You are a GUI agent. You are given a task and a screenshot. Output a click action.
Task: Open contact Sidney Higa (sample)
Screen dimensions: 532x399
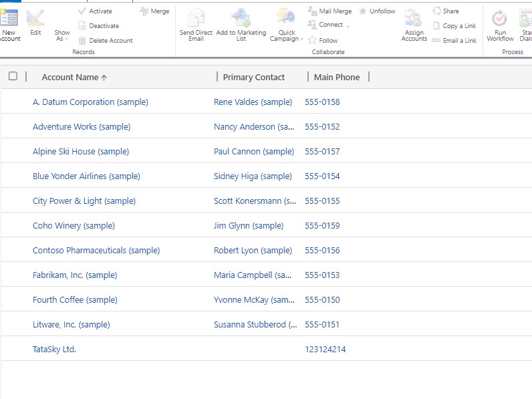[x=253, y=176]
